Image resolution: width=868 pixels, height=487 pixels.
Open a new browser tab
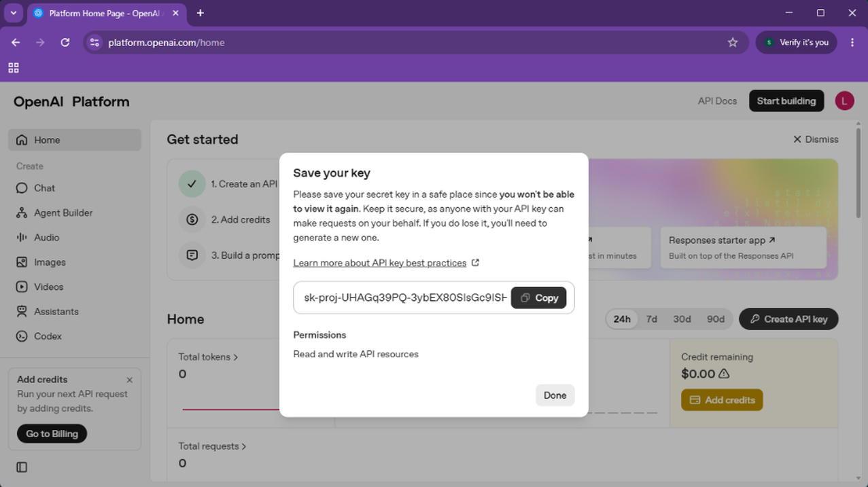pos(200,13)
